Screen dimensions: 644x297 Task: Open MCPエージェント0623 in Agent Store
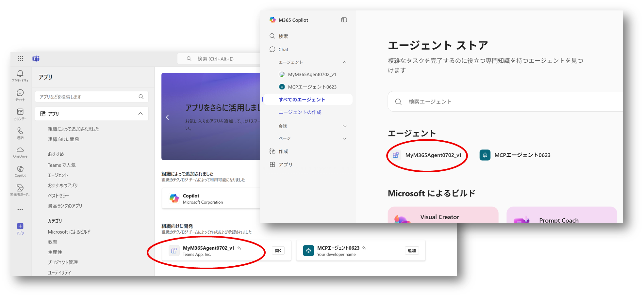point(515,155)
